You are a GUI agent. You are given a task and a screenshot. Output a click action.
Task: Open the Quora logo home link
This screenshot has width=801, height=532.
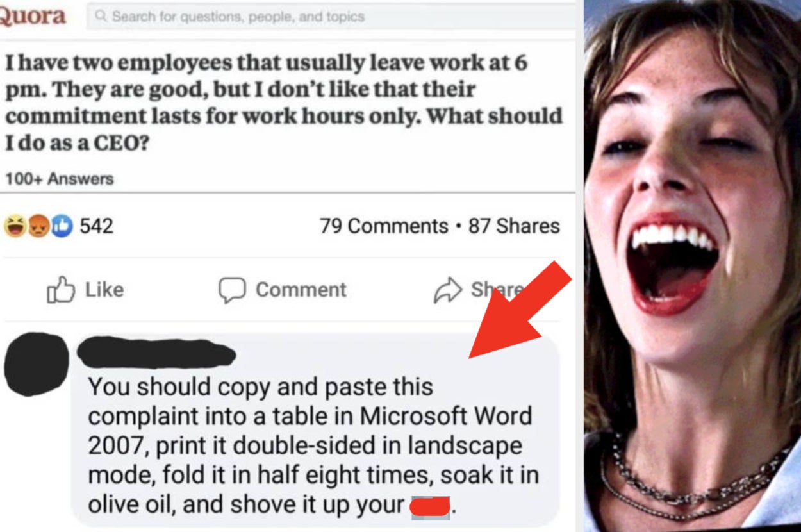point(32,16)
